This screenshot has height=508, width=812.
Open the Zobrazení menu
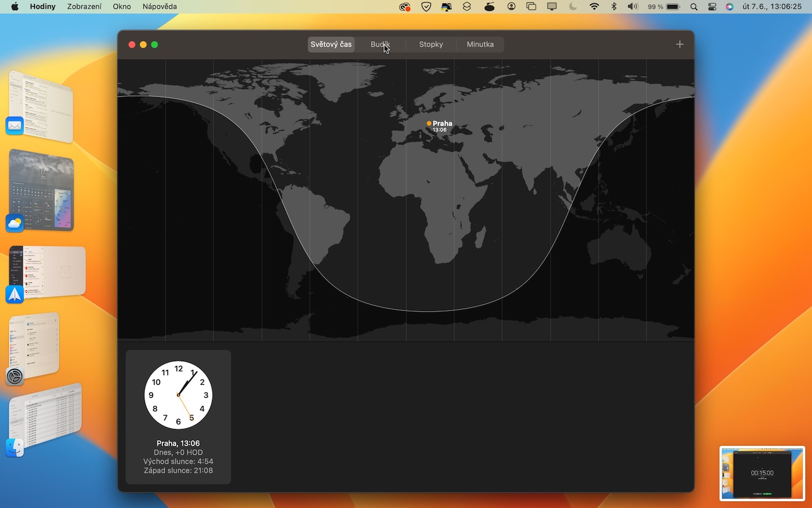(85, 7)
